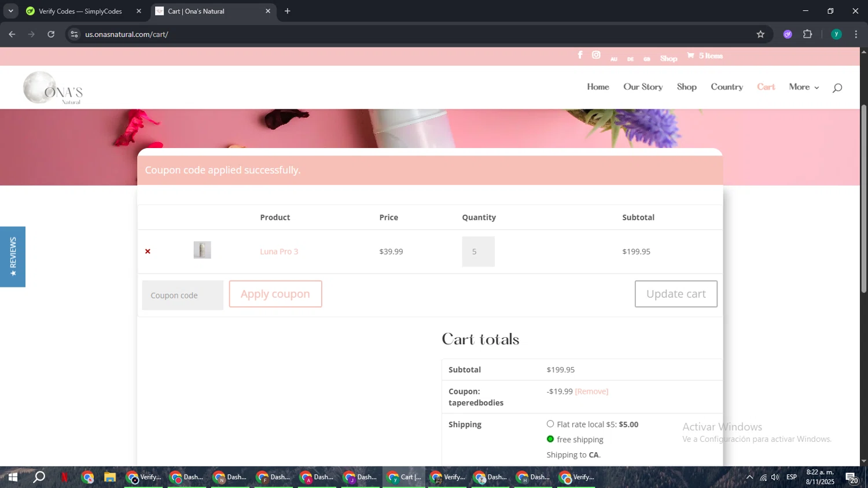Bookmark this page with star icon
Viewport: 868px width, 488px height.
760,34
